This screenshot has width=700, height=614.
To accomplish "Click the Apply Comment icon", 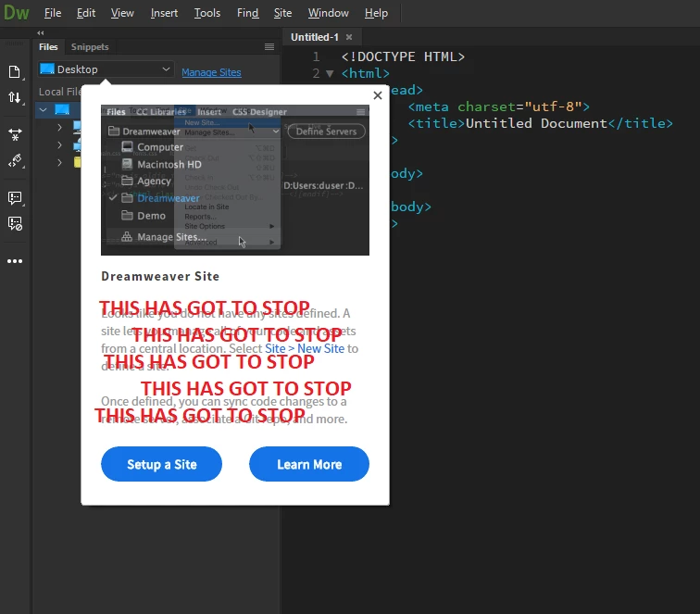I will point(15,198).
